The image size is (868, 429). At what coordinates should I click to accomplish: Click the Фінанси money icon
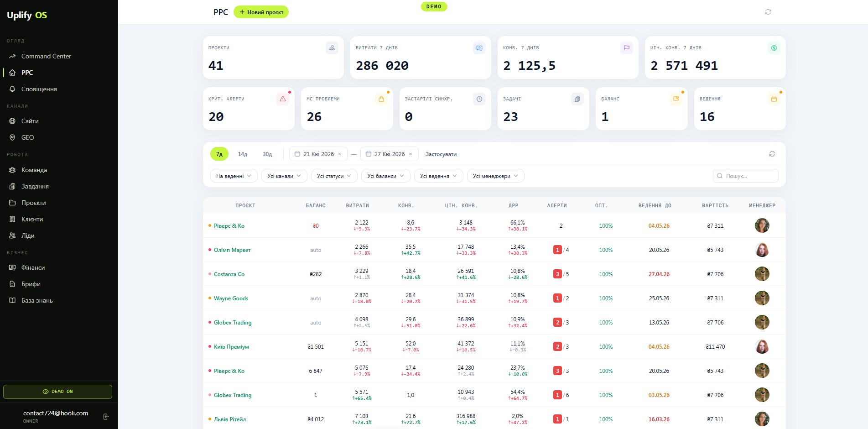point(12,267)
